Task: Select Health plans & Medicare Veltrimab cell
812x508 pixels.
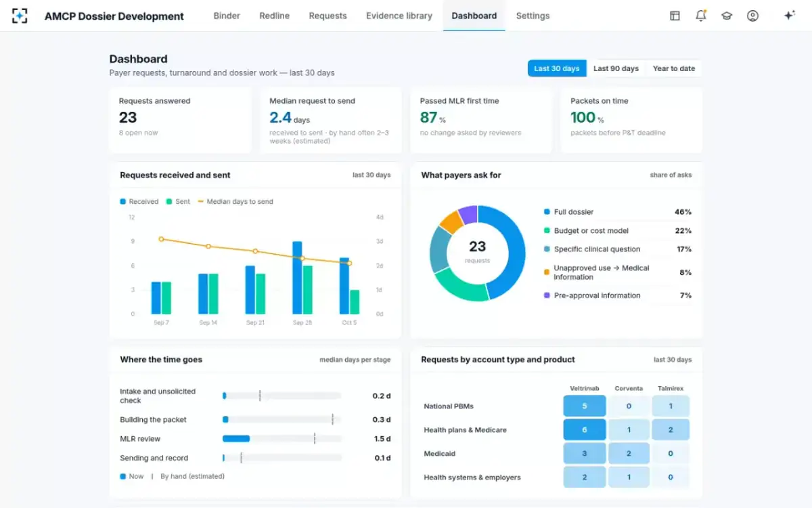Action: (x=585, y=430)
